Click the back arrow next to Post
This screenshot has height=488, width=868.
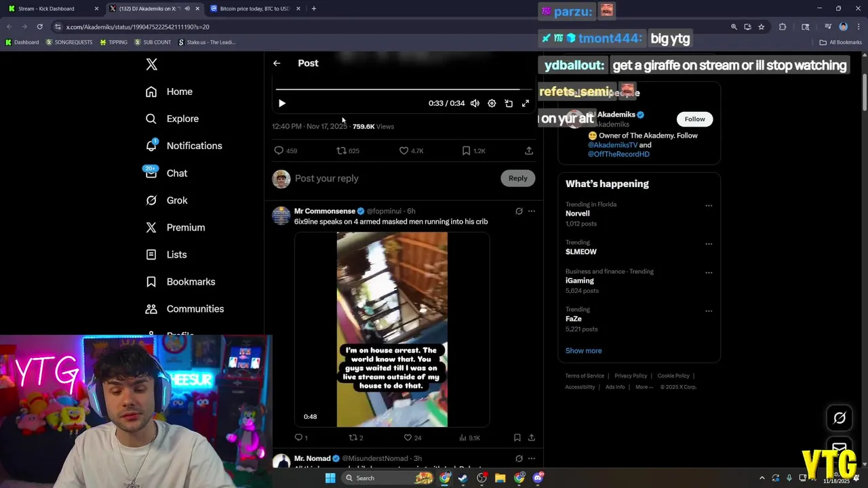(277, 63)
